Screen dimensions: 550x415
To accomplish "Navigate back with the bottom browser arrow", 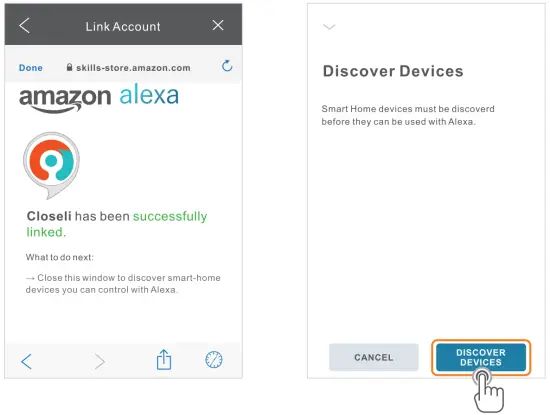I will [27, 361].
